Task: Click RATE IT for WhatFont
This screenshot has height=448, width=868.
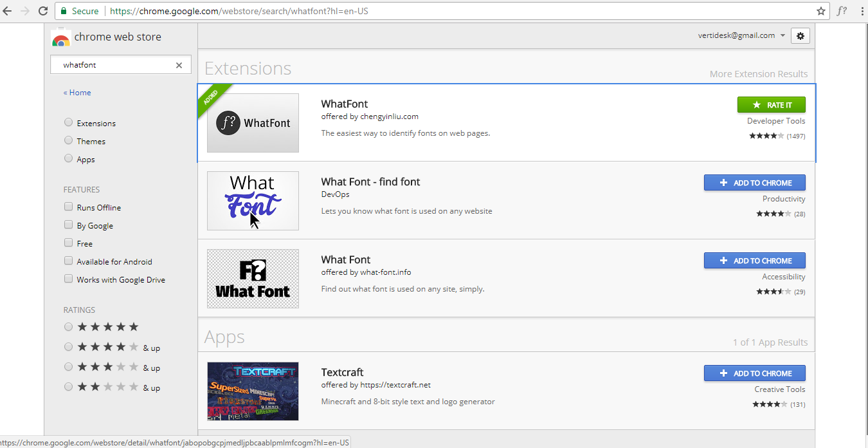Action: (x=771, y=104)
